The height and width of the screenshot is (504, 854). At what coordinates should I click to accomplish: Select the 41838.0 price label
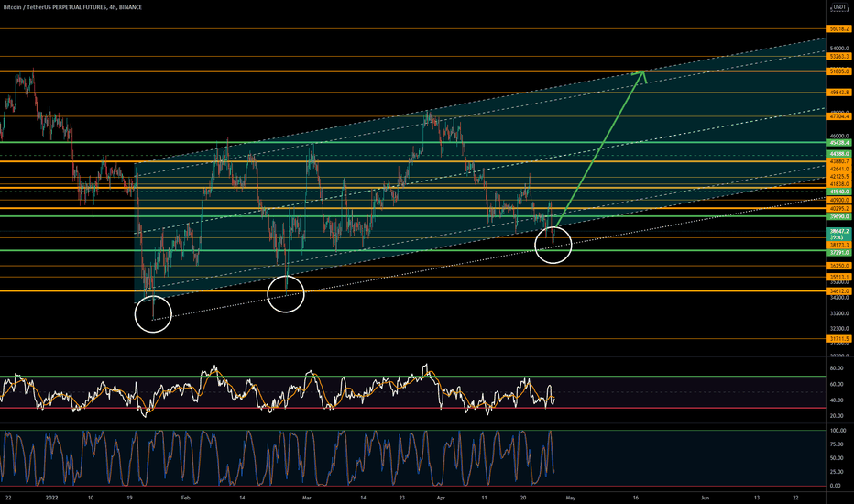tap(839, 185)
